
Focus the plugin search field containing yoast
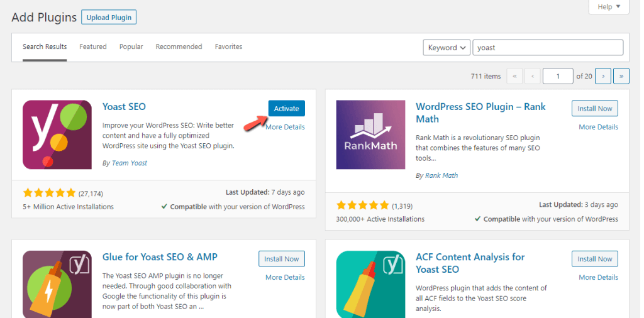pos(548,48)
